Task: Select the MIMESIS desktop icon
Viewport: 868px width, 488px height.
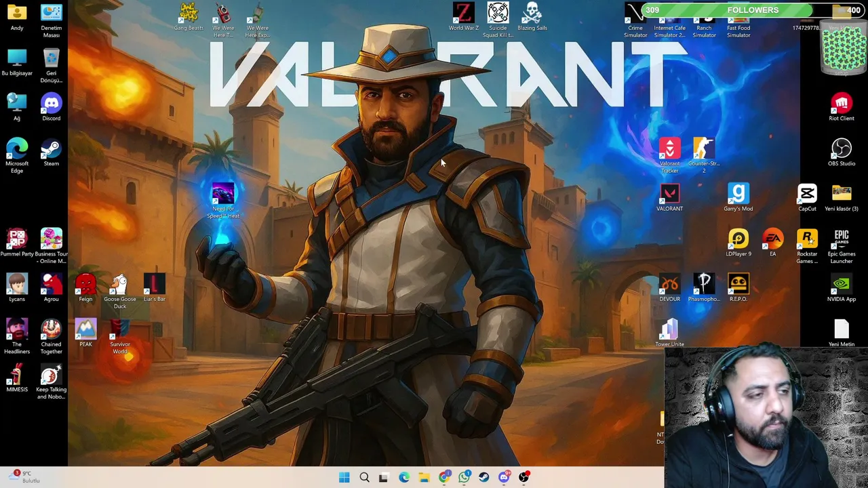Action: tap(17, 378)
